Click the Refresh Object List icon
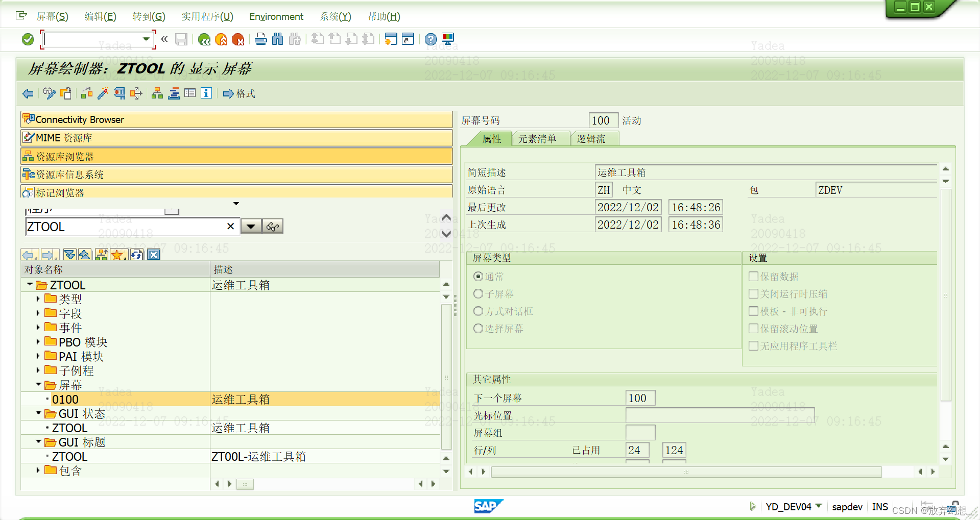The image size is (980, 520). tap(137, 255)
